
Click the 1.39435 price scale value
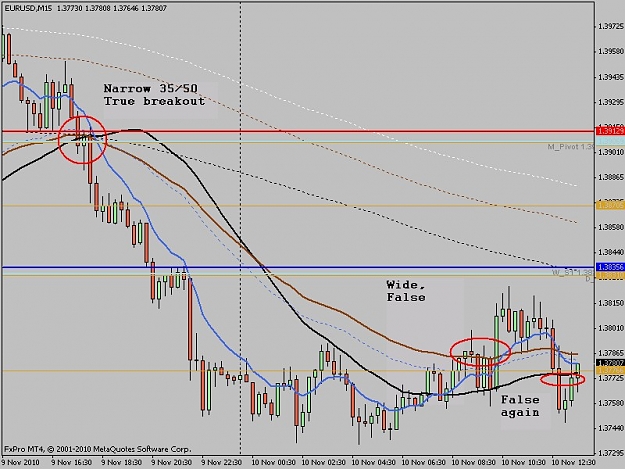611,77
